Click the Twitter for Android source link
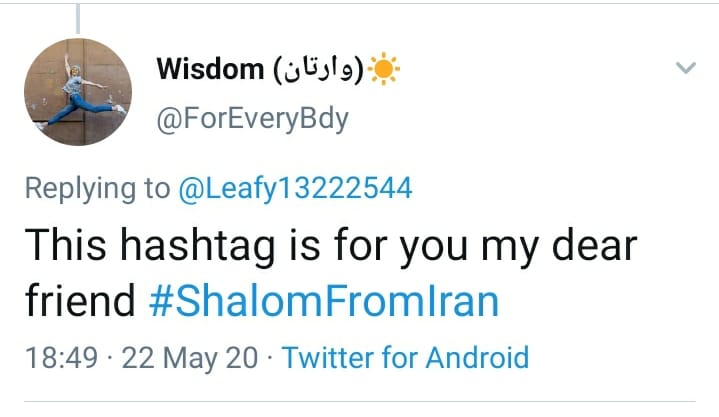The image size is (719, 417). pyautogui.click(x=406, y=358)
